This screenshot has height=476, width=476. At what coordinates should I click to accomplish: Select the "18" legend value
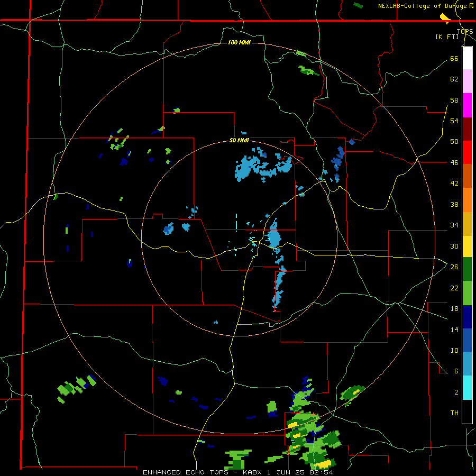(454, 309)
